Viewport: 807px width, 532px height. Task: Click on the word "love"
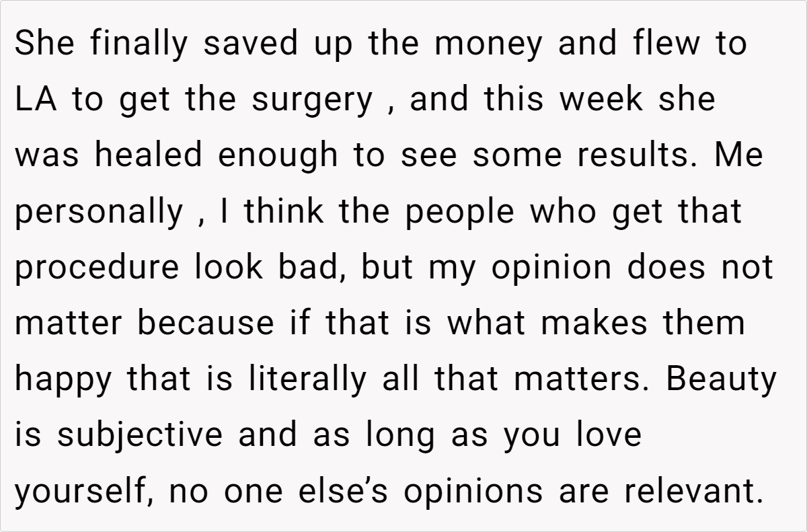click(x=609, y=436)
